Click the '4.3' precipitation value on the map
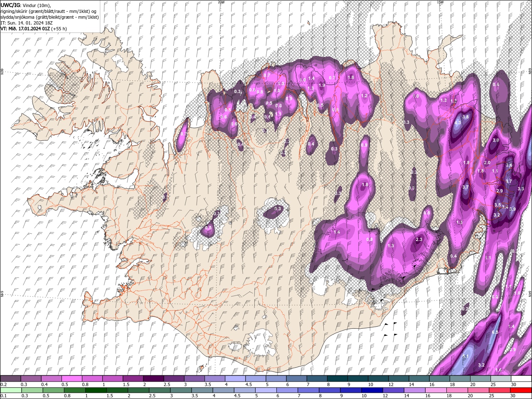This screenshot has height=399, width=532. point(458,123)
